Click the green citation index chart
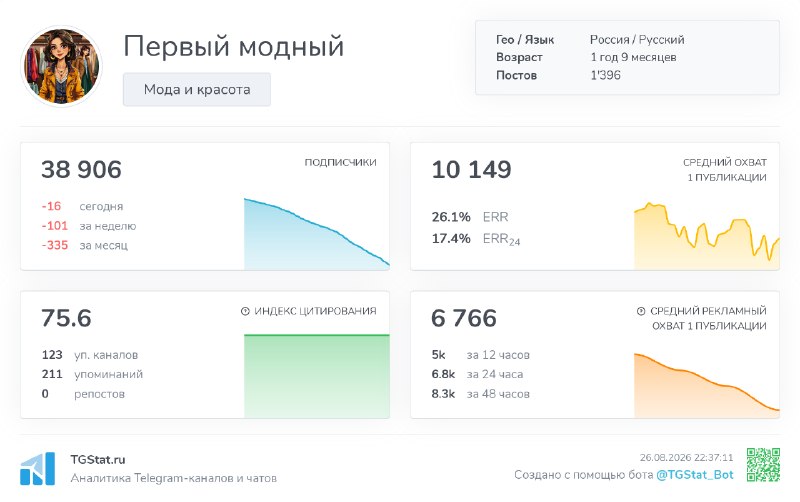 [316, 376]
